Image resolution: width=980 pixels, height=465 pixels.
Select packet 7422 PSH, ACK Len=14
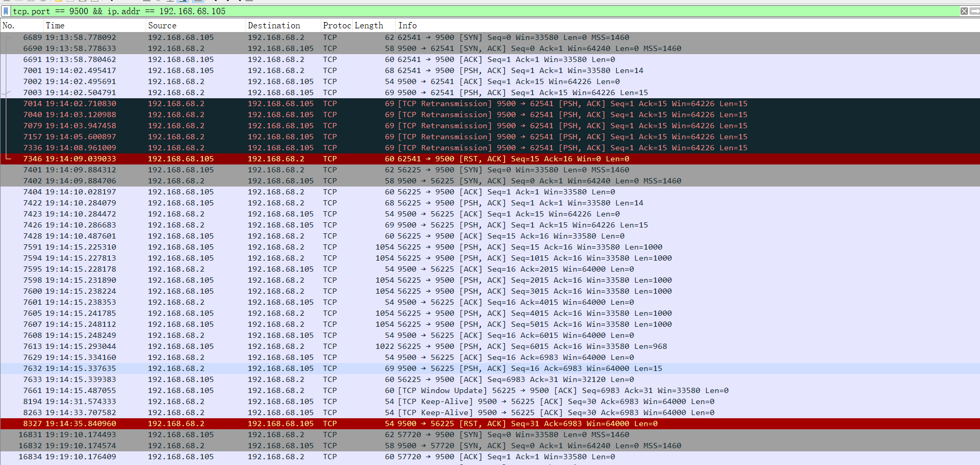click(x=490, y=203)
